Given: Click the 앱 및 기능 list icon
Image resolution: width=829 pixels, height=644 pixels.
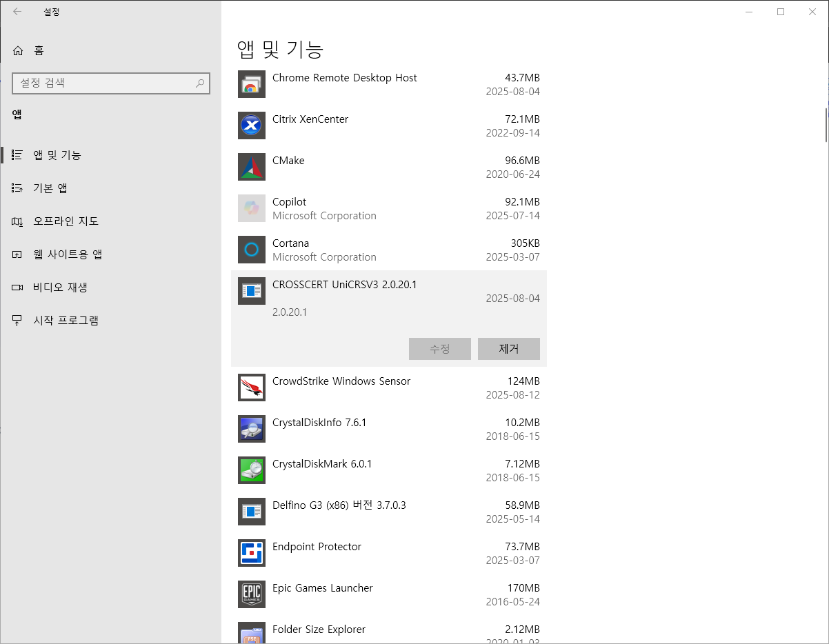Looking at the screenshot, I should (18, 155).
